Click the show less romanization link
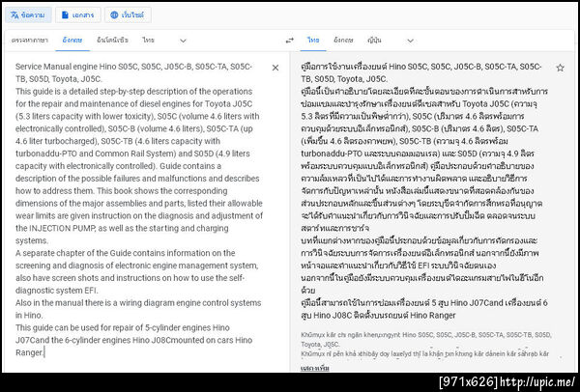The width and height of the screenshot is (580, 392). coord(315,368)
